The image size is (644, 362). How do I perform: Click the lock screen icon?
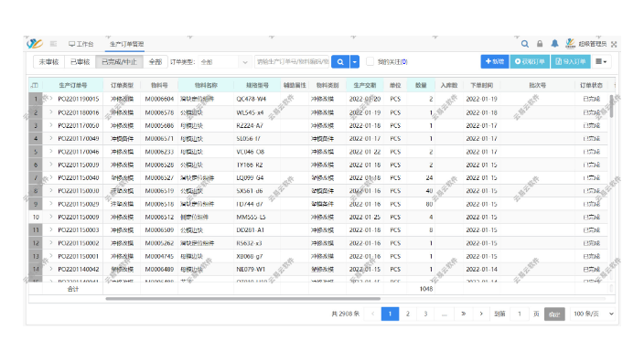540,44
